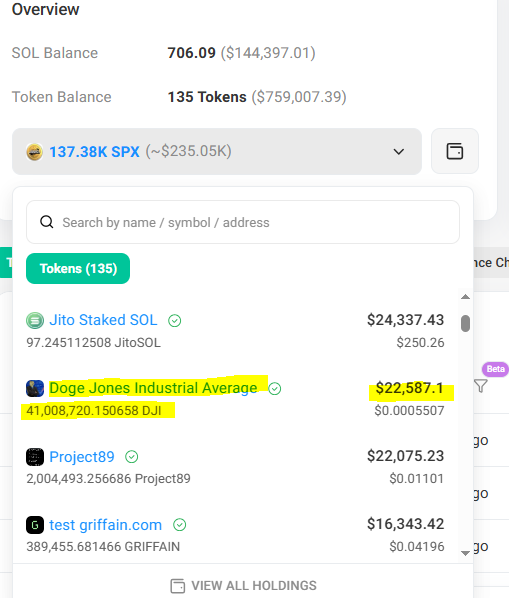Click the 41,008,720.150658 DJI amount
The height and width of the screenshot is (598, 509).
(x=94, y=411)
